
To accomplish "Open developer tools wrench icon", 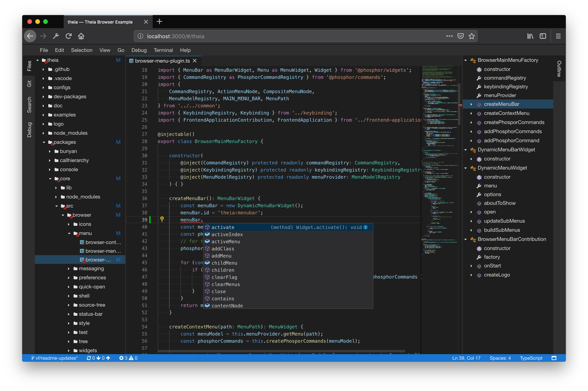I will [x=56, y=36].
